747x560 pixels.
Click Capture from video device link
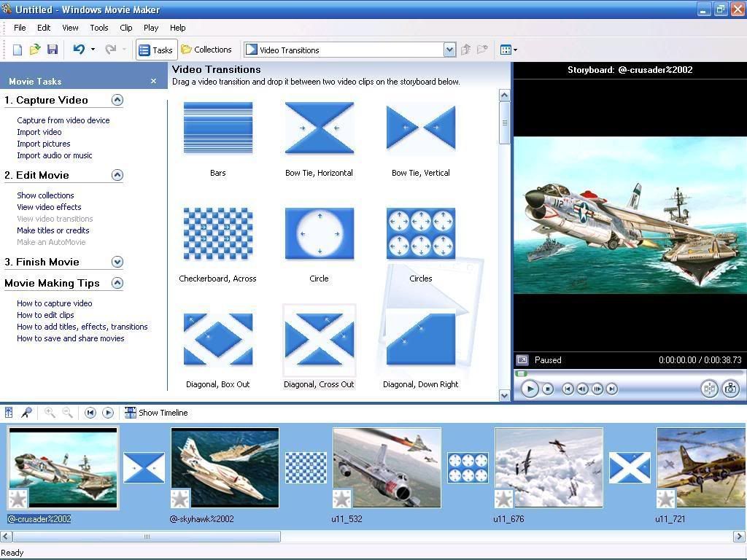(63, 120)
